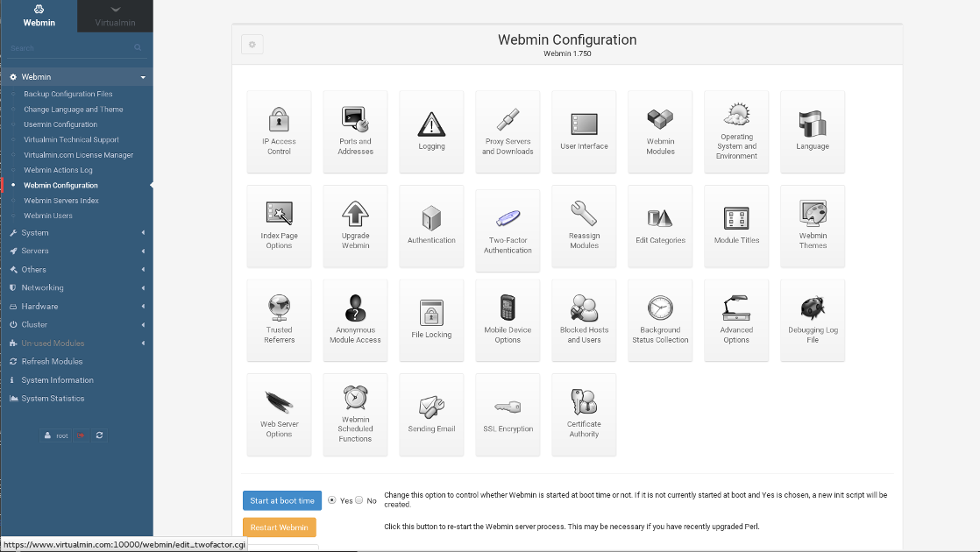Click the module config gear button
980x552 pixels.
pyautogui.click(x=252, y=45)
